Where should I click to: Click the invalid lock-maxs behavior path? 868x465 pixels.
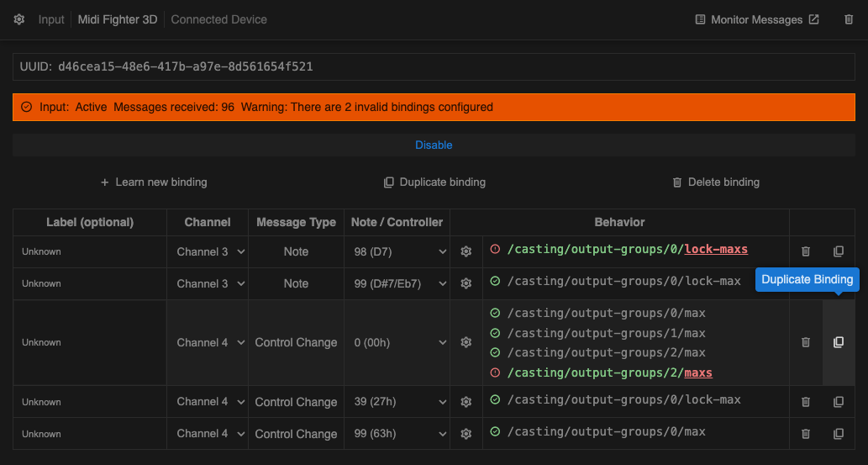pyautogui.click(x=627, y=250)
